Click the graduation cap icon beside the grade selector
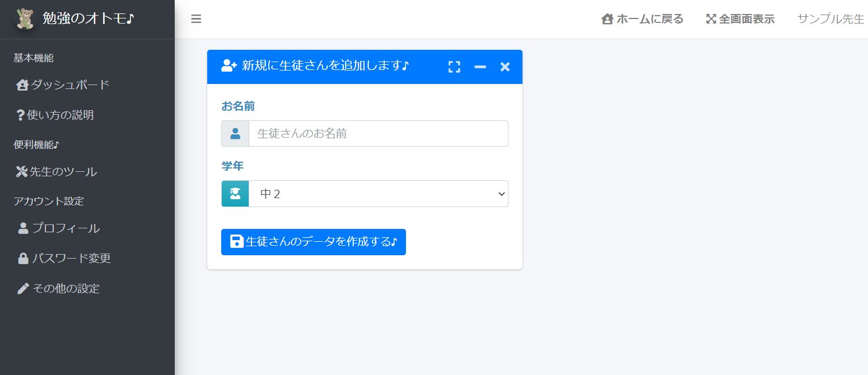Viewport: 868px width, 375px height. tap(235, 193)
